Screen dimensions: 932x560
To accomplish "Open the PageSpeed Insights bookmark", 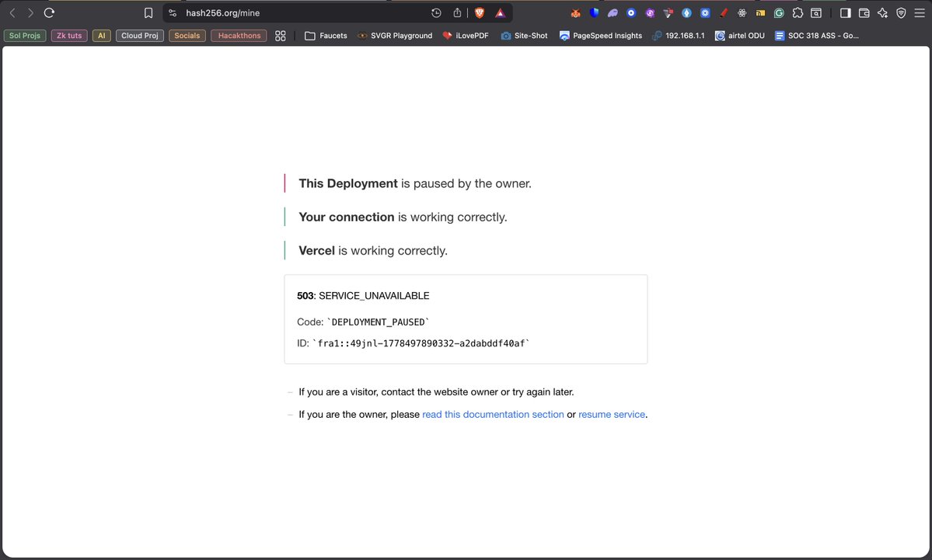I will [x=600, y=36].
